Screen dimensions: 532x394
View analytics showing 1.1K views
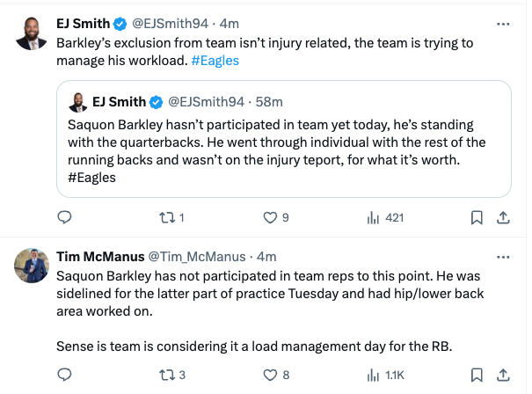(x=372, y=375)
